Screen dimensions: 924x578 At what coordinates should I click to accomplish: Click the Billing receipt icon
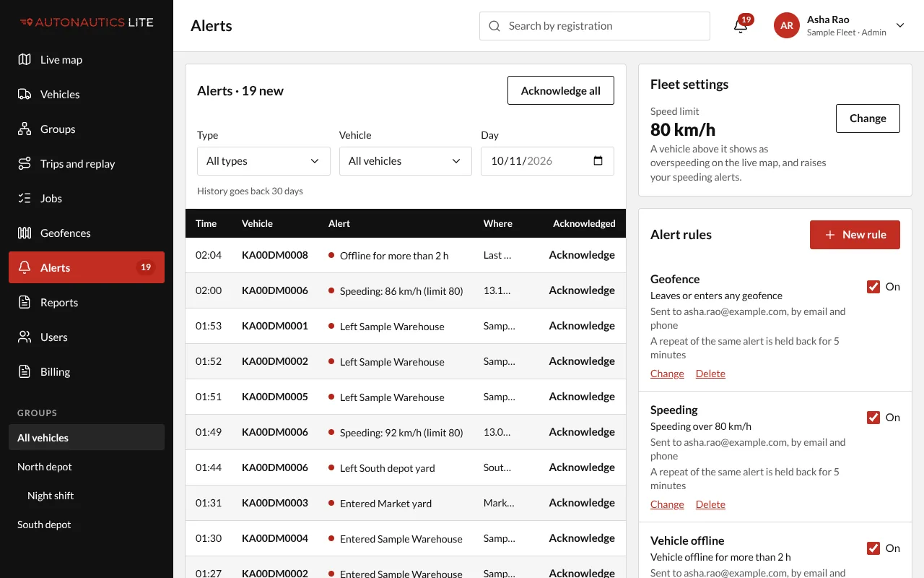pos(25,371)
